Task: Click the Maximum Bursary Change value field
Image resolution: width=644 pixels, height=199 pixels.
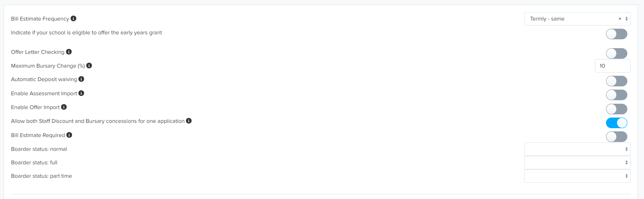Action: click(x=612, y=66)
